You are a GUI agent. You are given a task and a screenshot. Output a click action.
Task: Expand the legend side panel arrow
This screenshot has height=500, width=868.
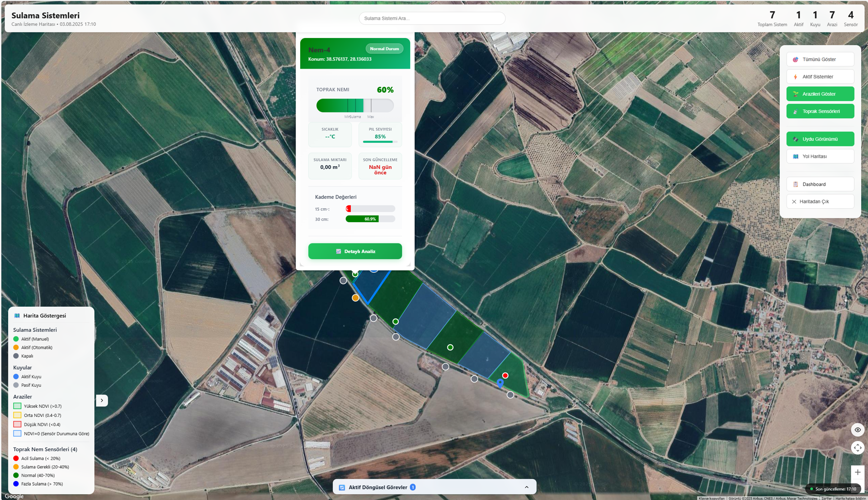(x=102, y=400)
